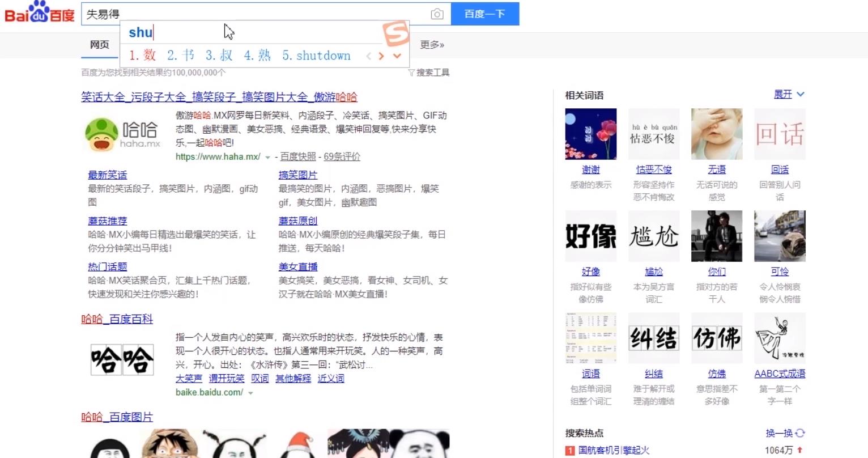Open 69条评价 link

point(342,156)
